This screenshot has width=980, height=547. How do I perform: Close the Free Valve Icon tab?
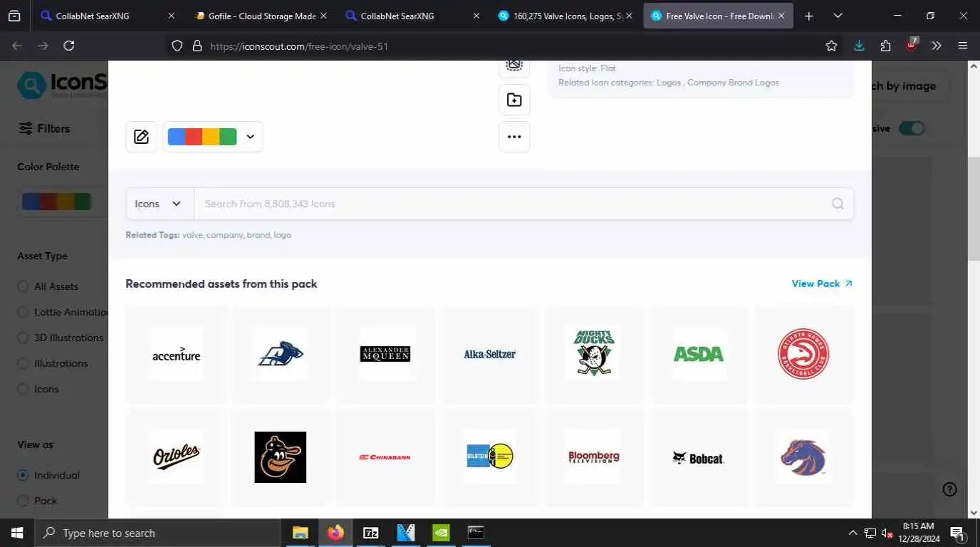pos(781,16)
